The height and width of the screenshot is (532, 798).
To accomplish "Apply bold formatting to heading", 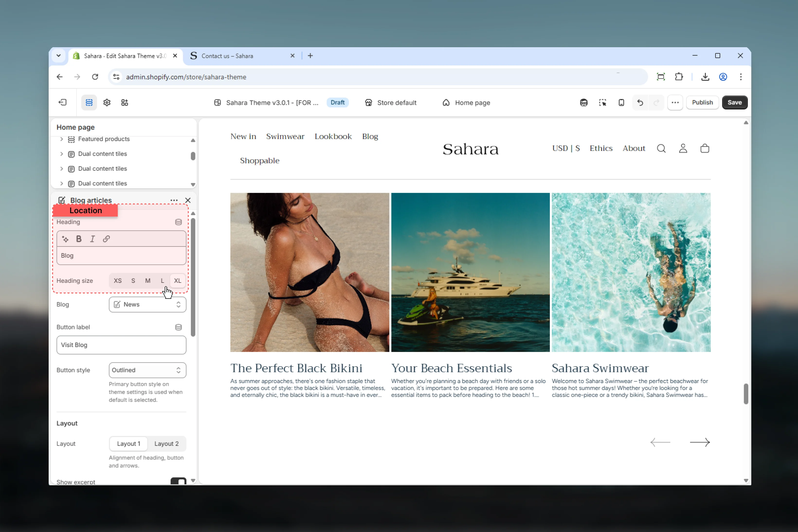I will [79, 239].
